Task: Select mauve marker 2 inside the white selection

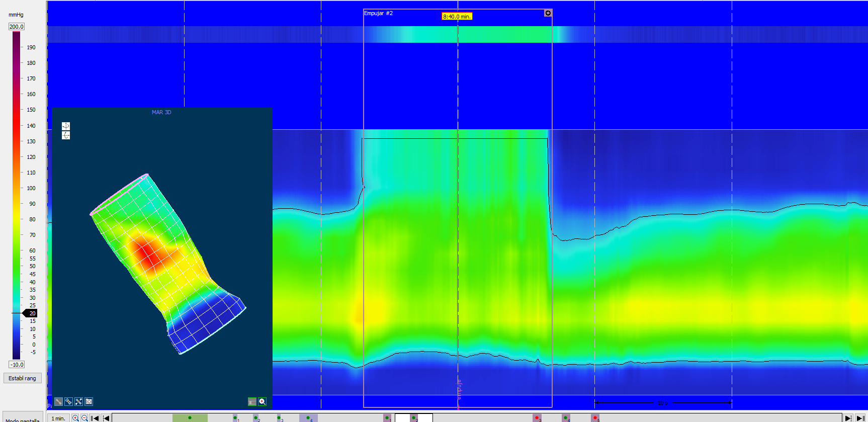Action: point(414,418)
